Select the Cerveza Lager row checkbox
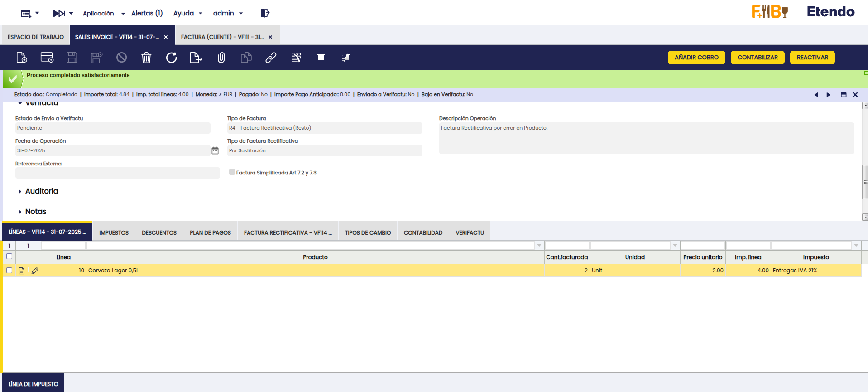The image size is (868, 392). point(9,271)
